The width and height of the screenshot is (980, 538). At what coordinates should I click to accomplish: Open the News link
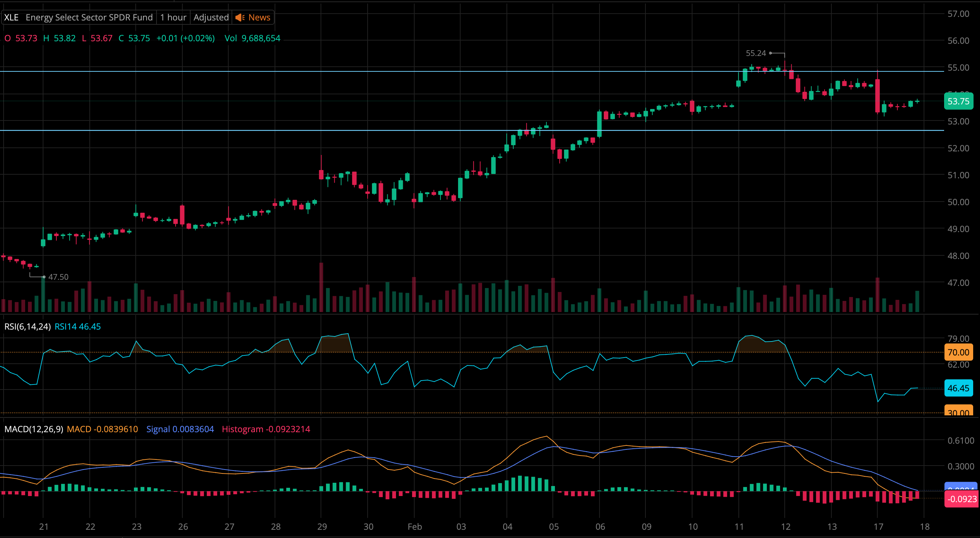(259, 18)
